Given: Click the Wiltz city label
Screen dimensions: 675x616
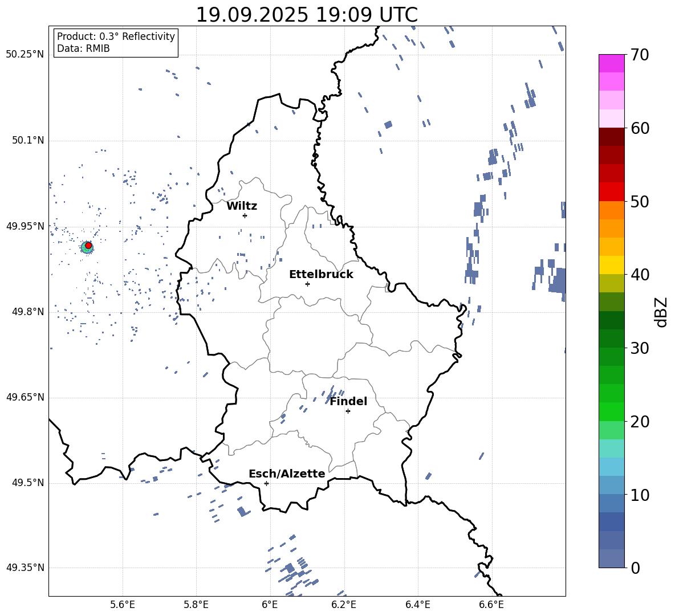Looking at the screenshot, I should pyautogui.click(x=242, y=206).
